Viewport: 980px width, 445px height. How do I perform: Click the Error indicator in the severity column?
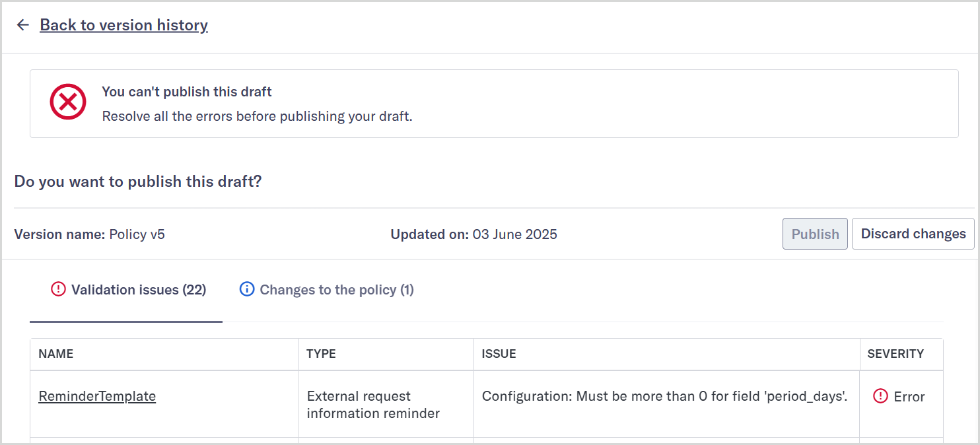[901, 396]
